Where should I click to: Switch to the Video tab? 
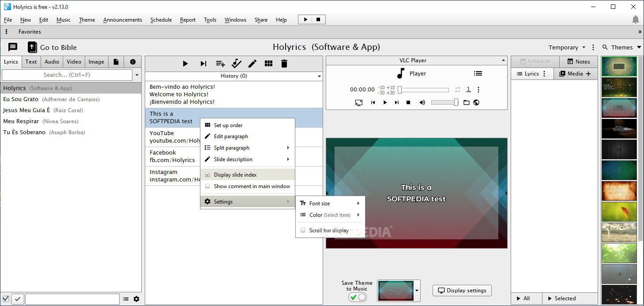coord(74,62)
